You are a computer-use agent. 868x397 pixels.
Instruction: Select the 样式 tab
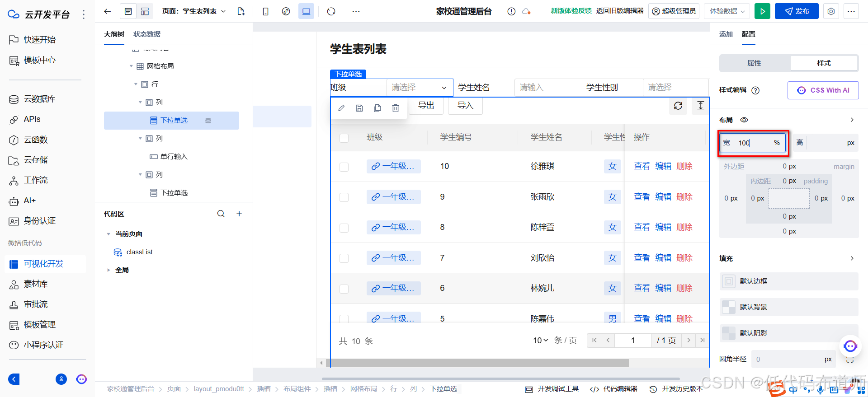coord(824,63)
